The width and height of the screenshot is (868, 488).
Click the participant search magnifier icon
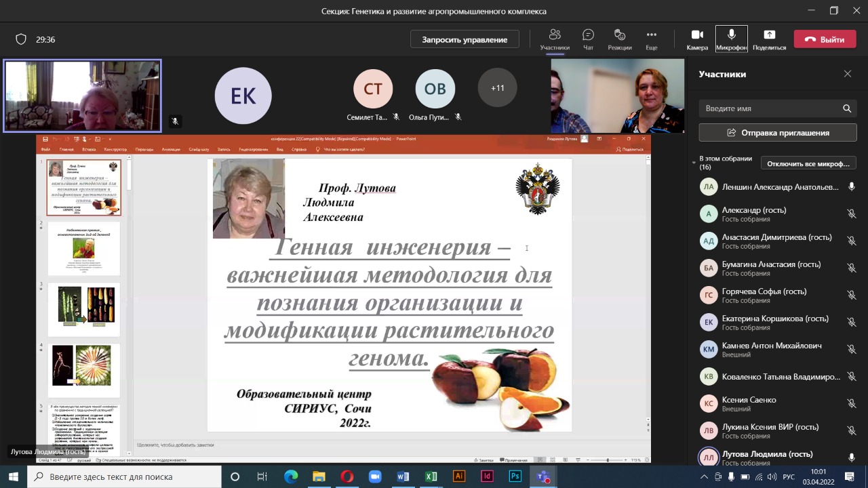pyautogui.click(x=847, y=108)
